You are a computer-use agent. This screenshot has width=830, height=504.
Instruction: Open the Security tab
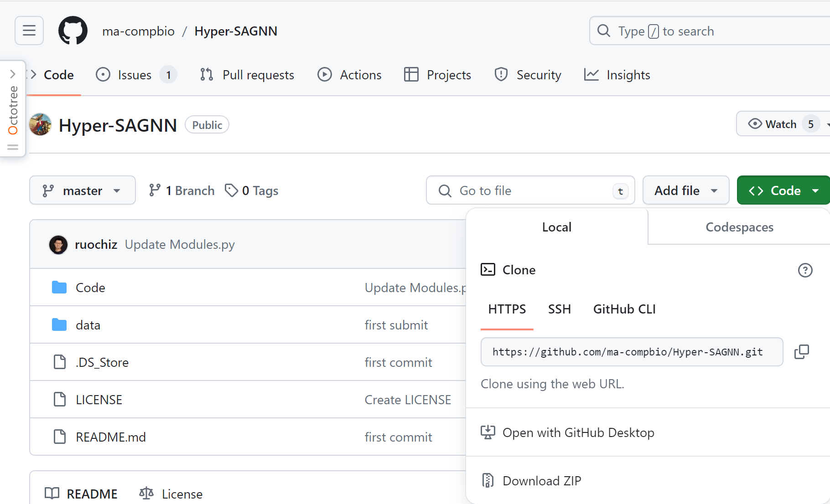(528, 75)
